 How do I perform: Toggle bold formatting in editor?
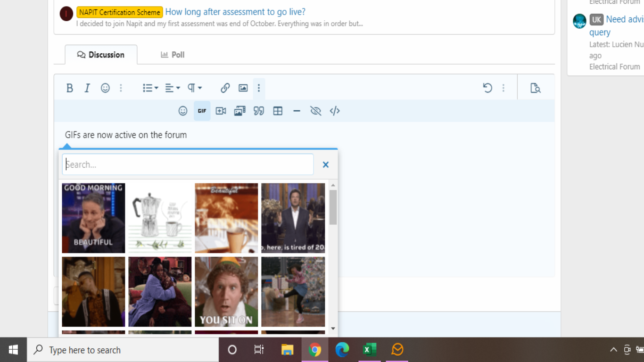pyautogui.click(x=70, y=88)
